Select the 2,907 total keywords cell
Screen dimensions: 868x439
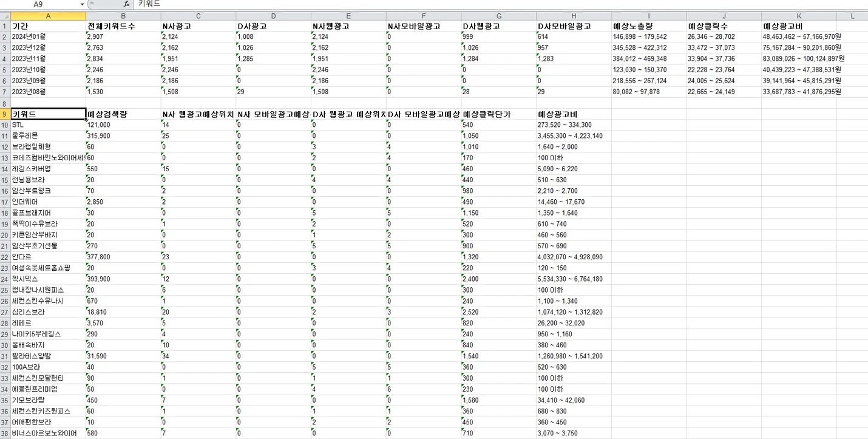[123, 36]
